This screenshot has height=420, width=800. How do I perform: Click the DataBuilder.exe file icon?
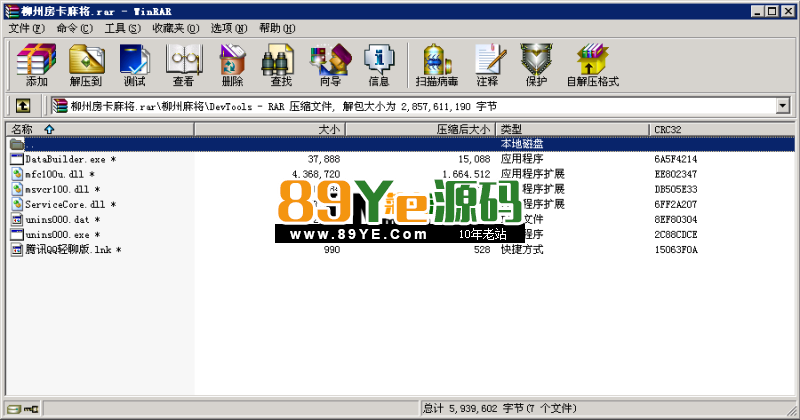[x=17, y=159]
